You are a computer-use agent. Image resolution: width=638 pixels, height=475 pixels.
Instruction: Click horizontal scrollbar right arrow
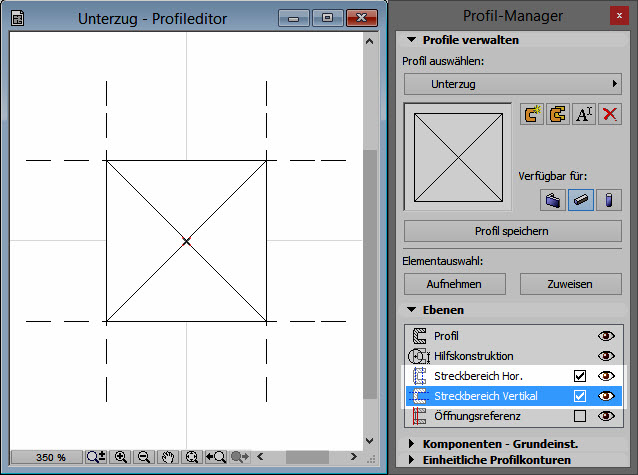[x=354, y=457]
